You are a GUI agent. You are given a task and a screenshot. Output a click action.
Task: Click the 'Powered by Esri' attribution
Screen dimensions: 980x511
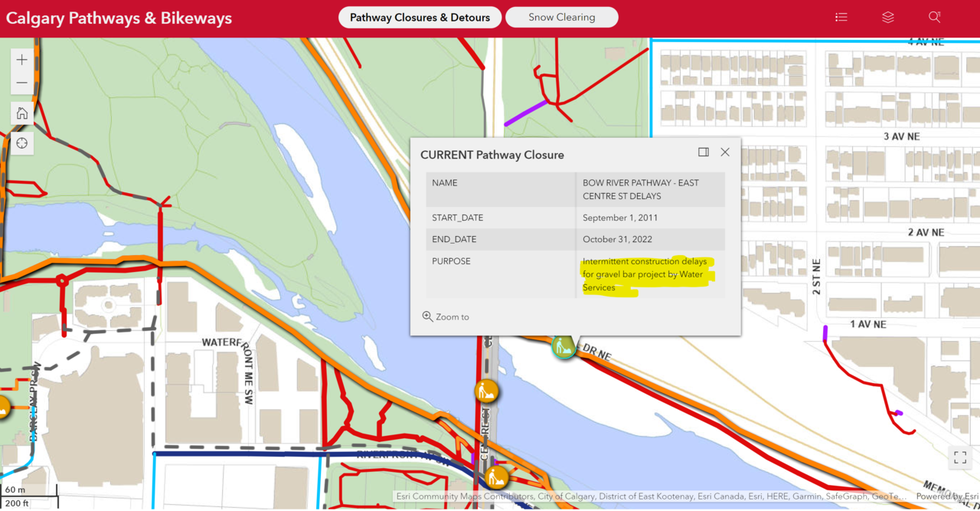click(947, 496)
